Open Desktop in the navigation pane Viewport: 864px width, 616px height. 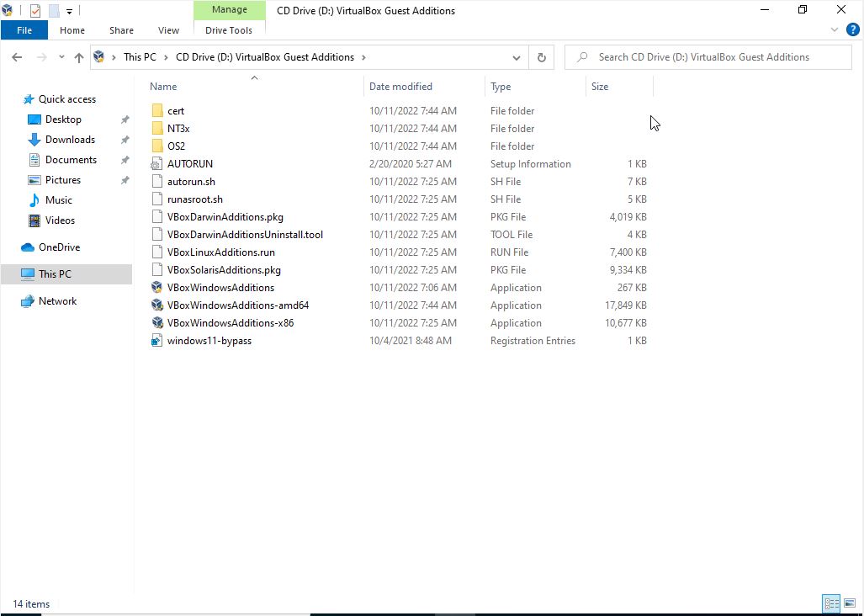tap(63, 119)
